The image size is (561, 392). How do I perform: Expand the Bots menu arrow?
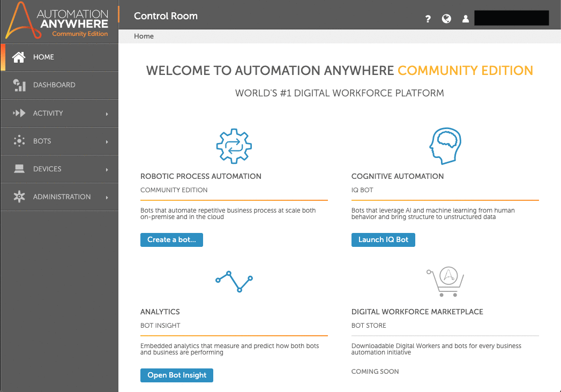tap(107, 141)
